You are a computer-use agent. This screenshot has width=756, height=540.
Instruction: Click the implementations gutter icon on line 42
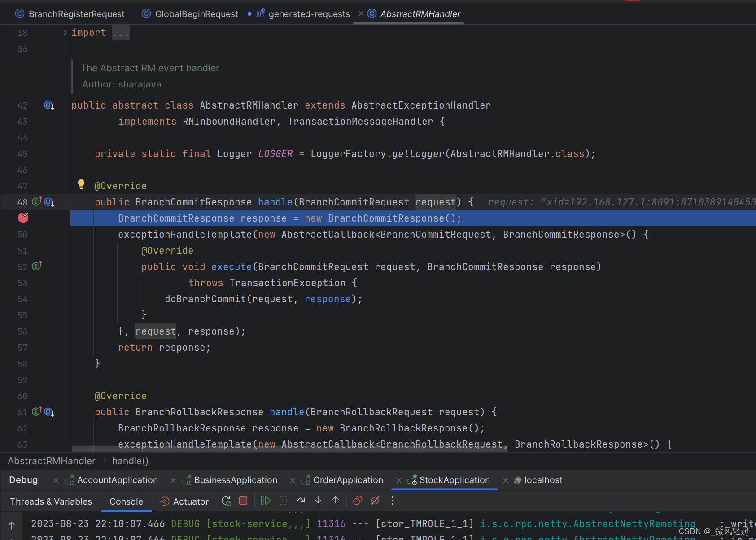click(x=49, y=105)
